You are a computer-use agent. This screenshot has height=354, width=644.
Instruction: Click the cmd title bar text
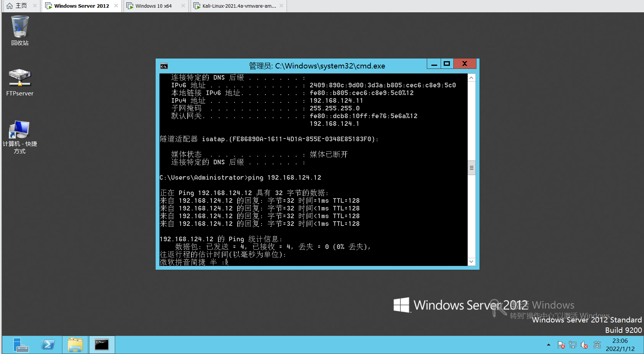(317, 66)
